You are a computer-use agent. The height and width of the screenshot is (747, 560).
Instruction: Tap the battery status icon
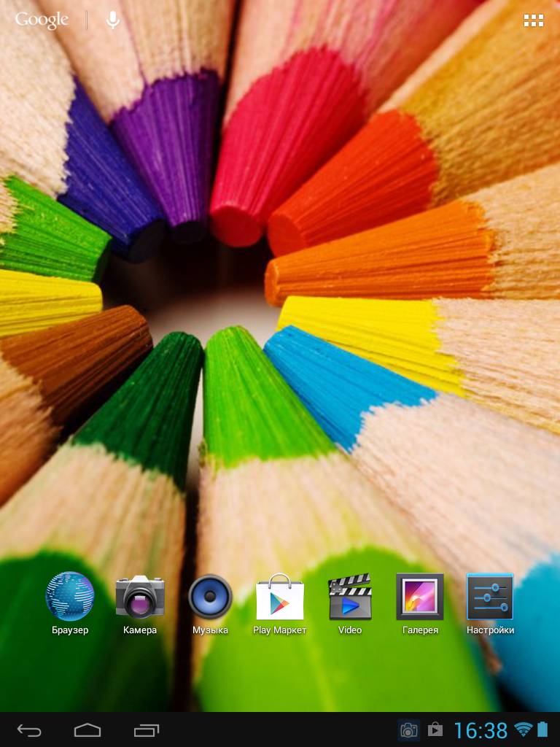[542, 729]
